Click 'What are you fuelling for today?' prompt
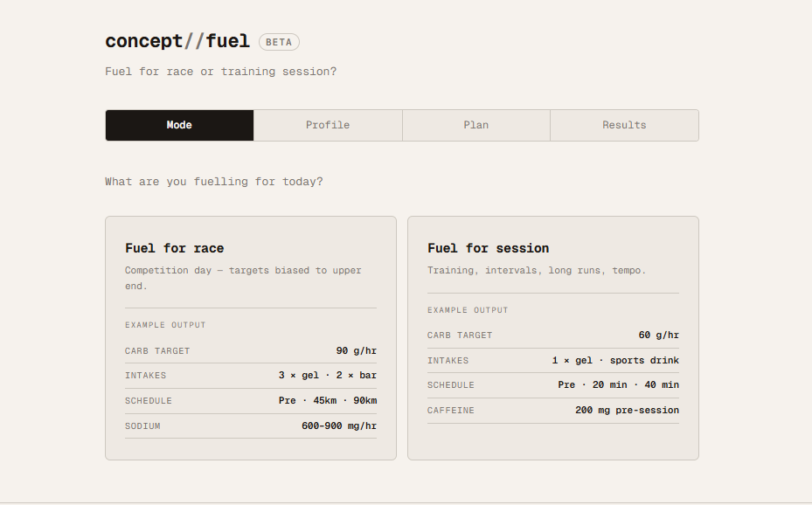 click(214, 182)
